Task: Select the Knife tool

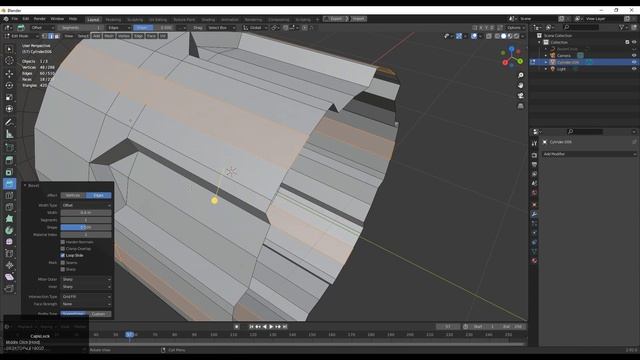Action: tap(9, 207)
